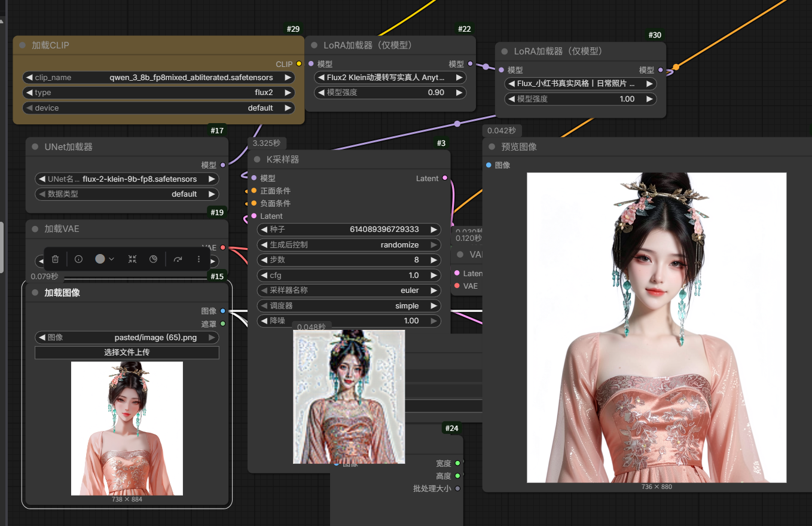
Task: Click the mask editor icon in toolbar
Action: click(154, 259)
